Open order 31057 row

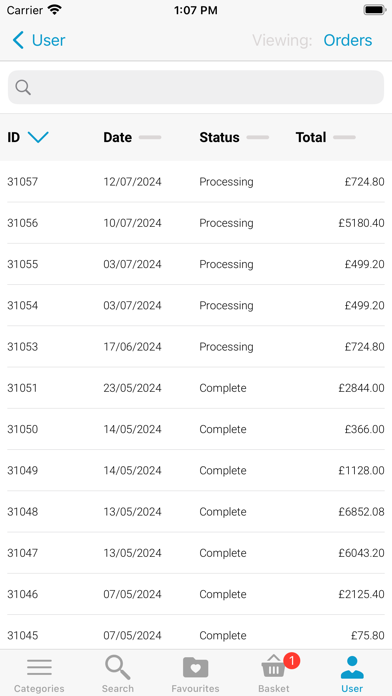196,182
